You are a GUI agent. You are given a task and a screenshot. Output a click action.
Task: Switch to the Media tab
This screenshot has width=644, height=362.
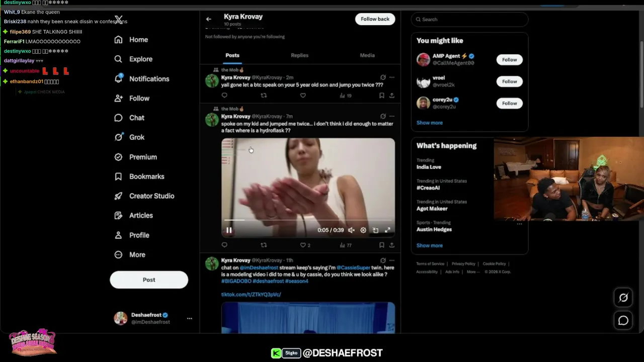367,55
